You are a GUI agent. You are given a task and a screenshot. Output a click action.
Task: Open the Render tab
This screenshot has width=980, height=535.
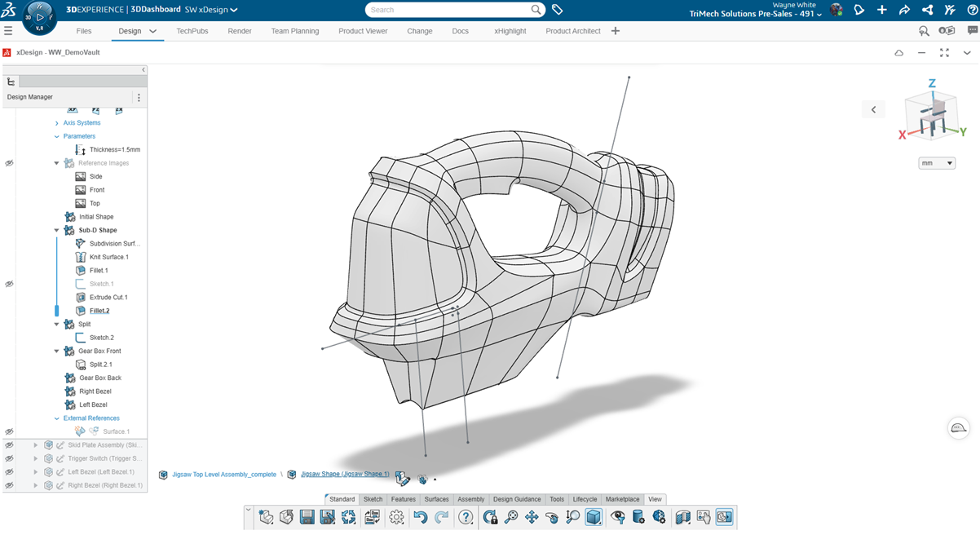point(240,31)
